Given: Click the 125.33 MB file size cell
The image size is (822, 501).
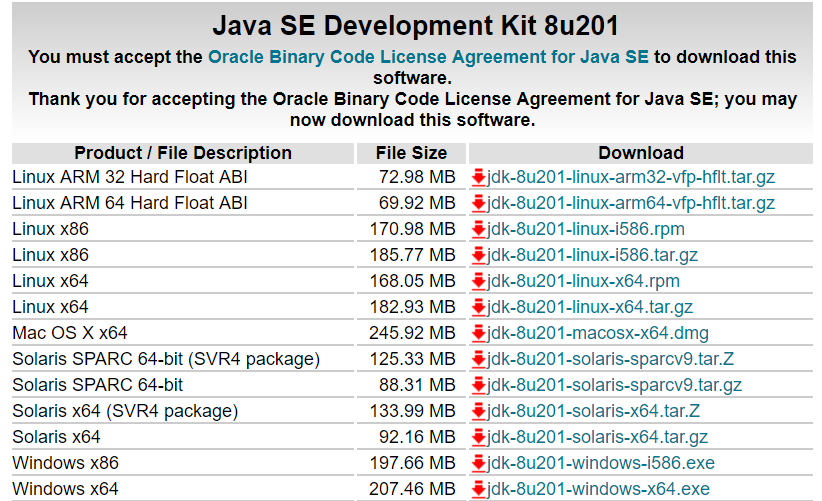Looking at the screenshot, I should (x=412, y=359).
